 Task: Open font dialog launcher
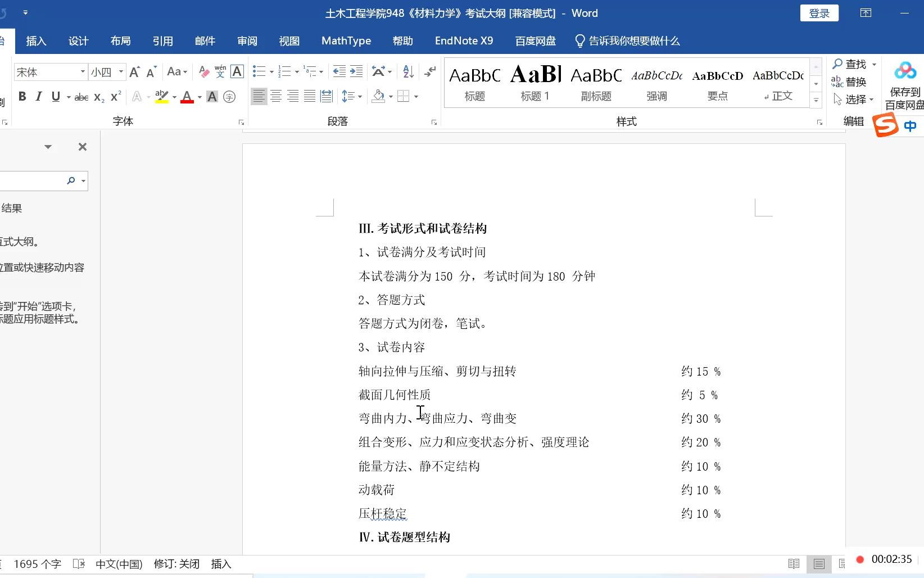click(241, 122)
